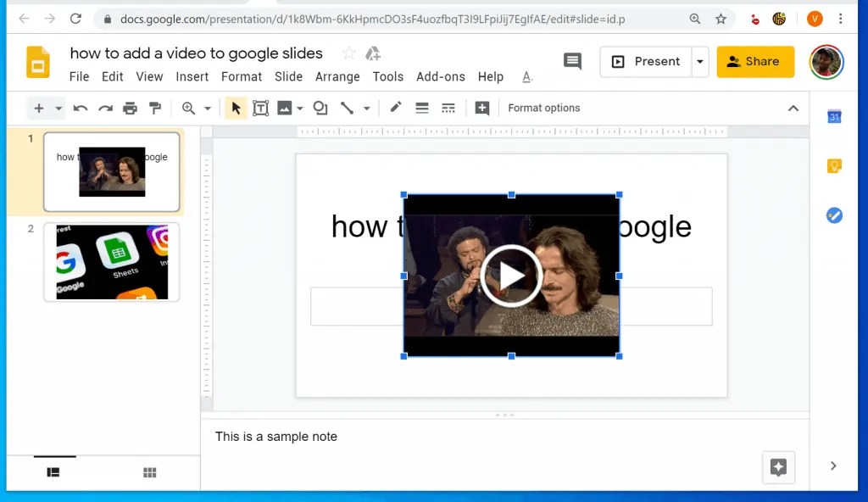The image size is (868, 502).
Task: Expand the Present button options
Action: tap(700, 61)
